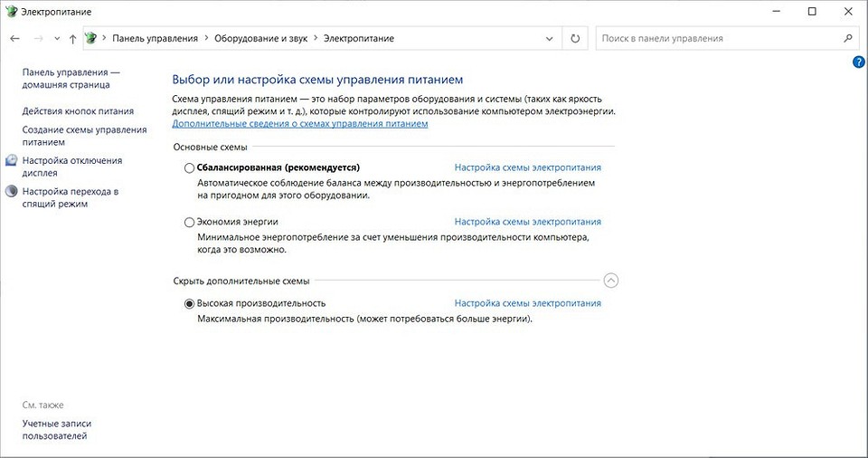Click the search magnifier icon
The image size is (868, 458).
847,38
